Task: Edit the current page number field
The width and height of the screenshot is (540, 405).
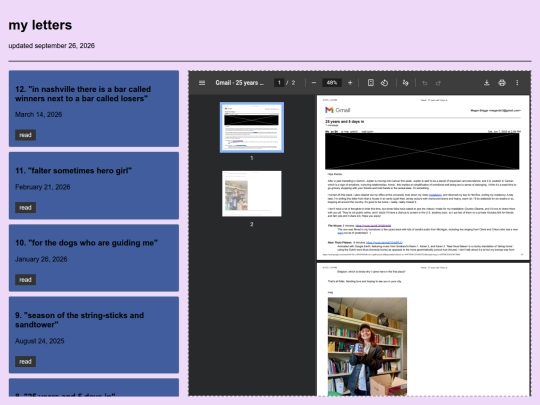Action: tap(279, 83)
